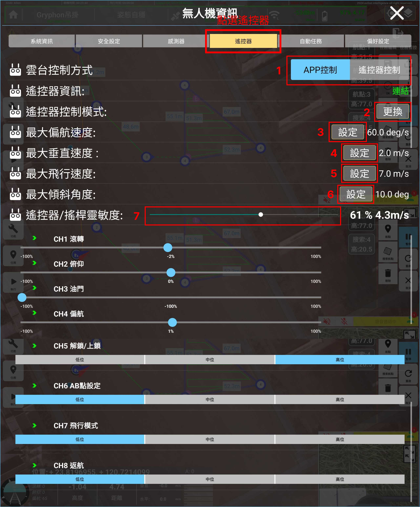Open the 系統資訊 tab
Viewport: 420px width, 507px height.
(x=42, y=41)
